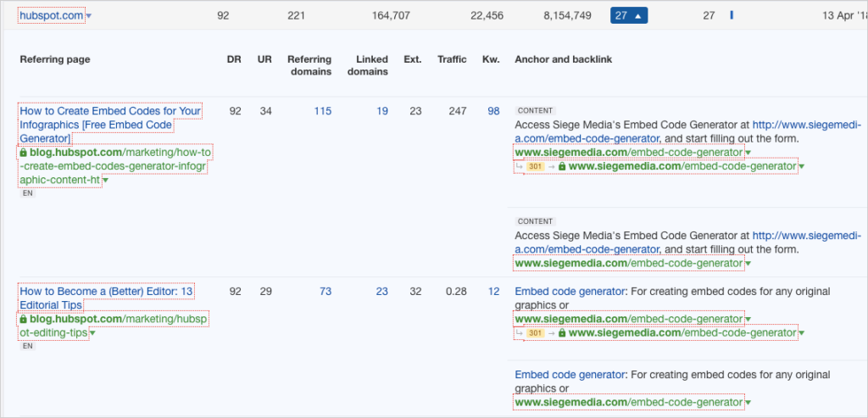
Task: Click the 'Traffic' column header
Action: pyautogui.click(x=452, y=59)
